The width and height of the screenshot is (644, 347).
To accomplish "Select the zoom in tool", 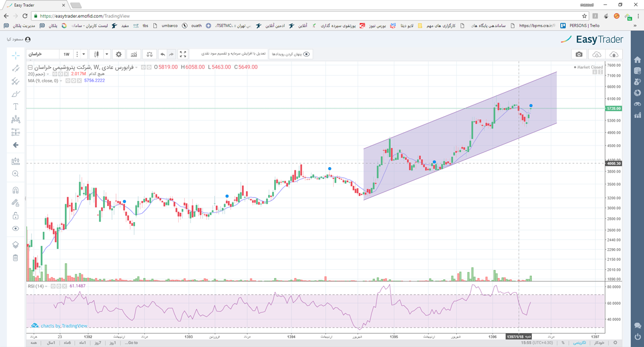I will click(x=16, y=174).
